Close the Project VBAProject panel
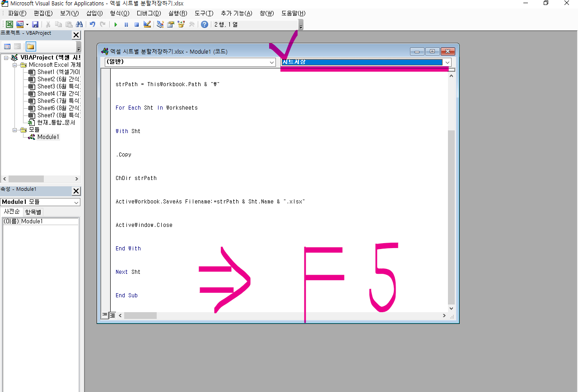 coord(76,35)
